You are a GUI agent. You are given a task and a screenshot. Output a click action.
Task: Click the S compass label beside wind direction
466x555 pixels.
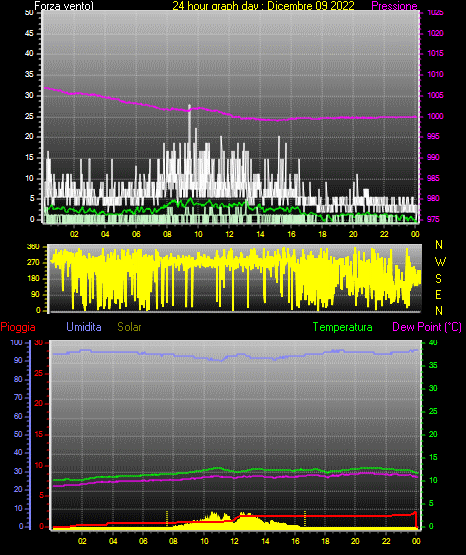(x=438, y=279)
